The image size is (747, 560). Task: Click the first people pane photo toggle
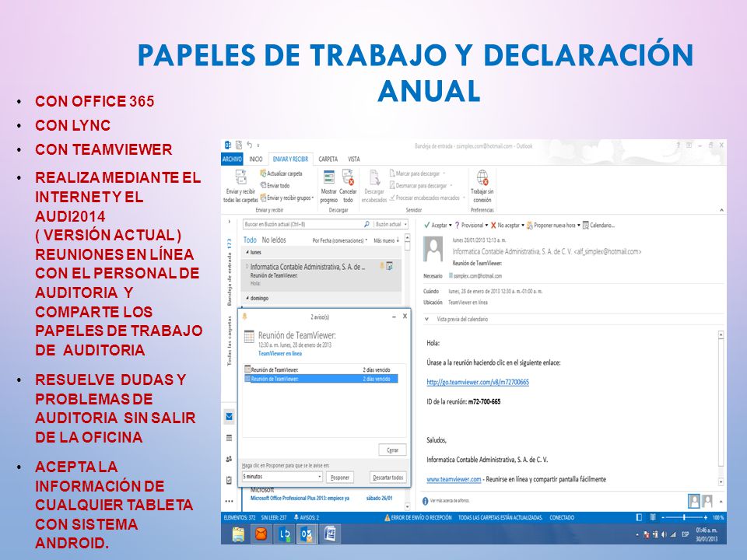pos(693,501)
